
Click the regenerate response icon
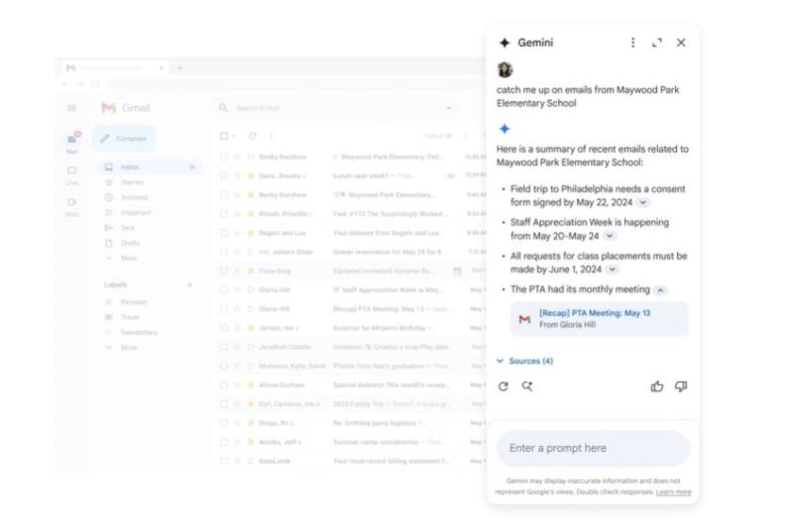pos(504,386)
